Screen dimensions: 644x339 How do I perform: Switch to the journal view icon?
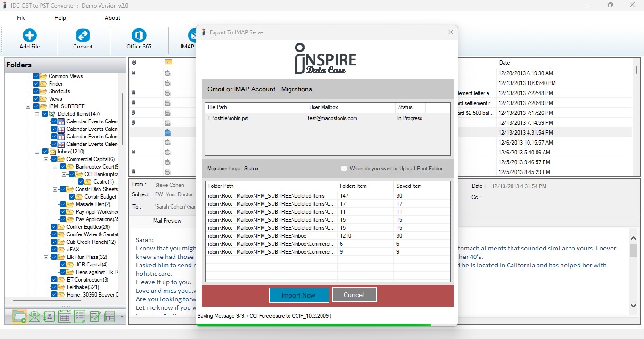pyautogui.click(x=110, y=316)
